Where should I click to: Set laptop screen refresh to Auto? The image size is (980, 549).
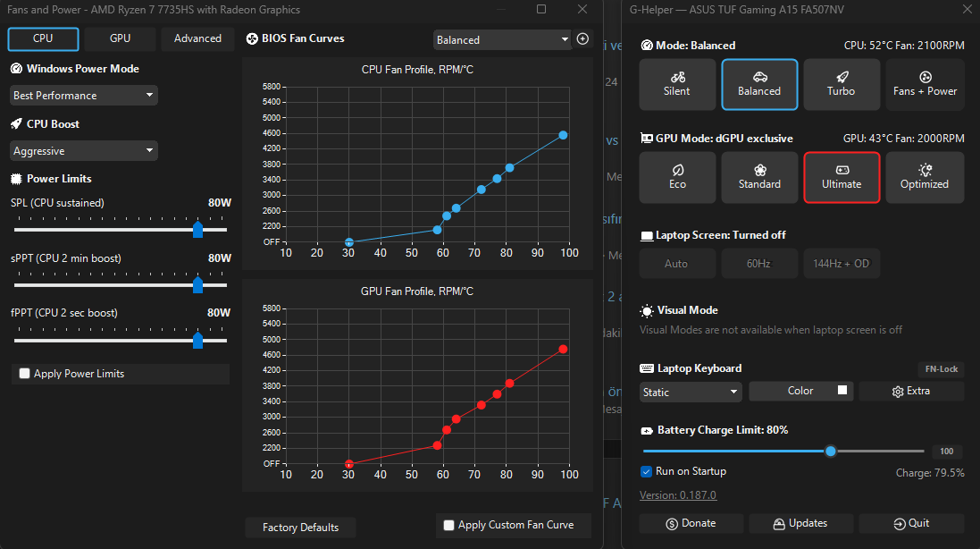[x=677, y=264]
